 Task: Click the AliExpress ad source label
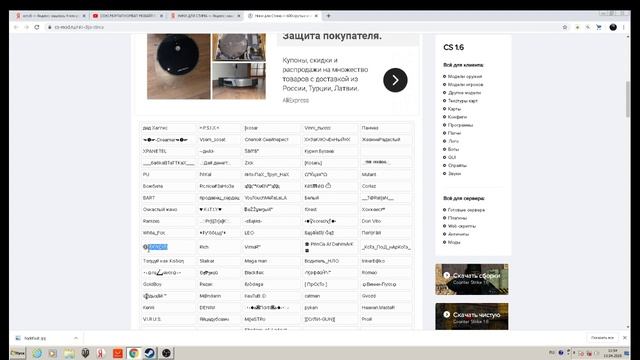point(296,100)
